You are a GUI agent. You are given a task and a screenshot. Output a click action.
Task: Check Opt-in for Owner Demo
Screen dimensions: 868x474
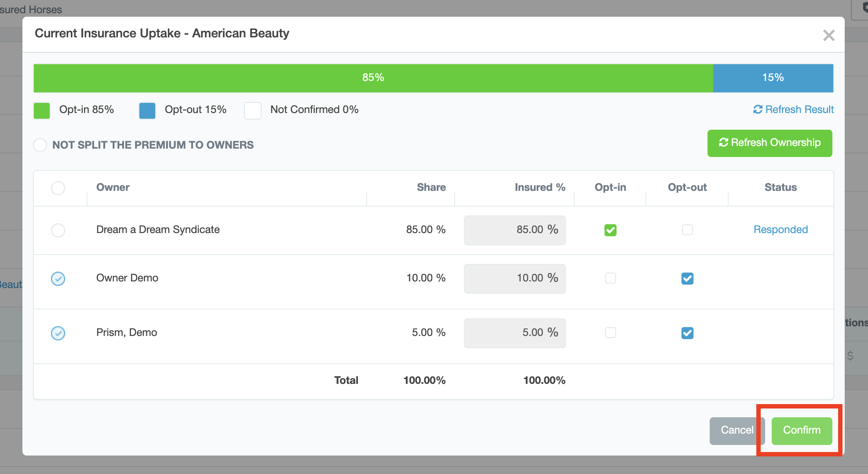click(x=610, y=278)
